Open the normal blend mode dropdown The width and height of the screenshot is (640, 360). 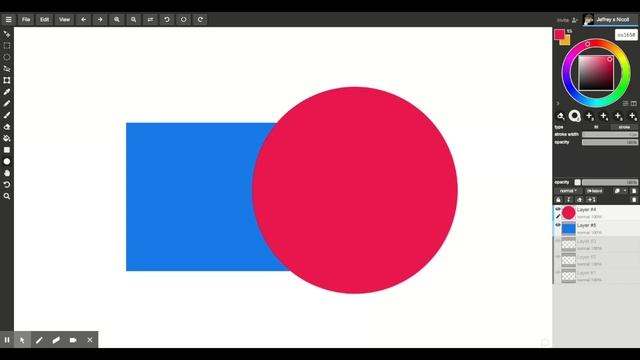coord(568,191)
